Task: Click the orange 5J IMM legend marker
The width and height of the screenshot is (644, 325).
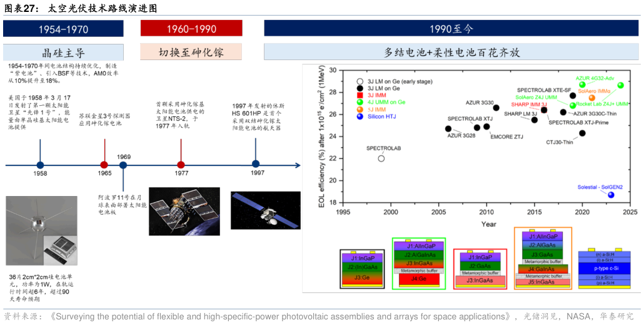Action: 360,110
